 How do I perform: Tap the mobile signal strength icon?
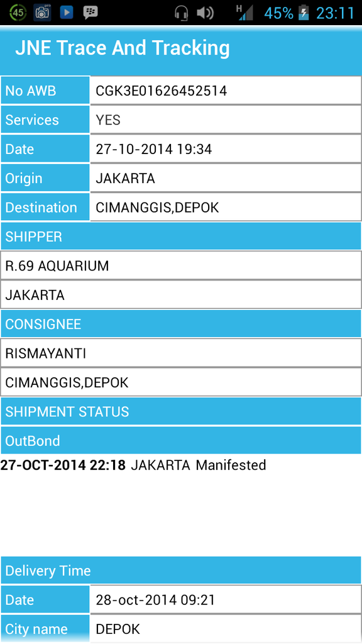click(245, 13)
